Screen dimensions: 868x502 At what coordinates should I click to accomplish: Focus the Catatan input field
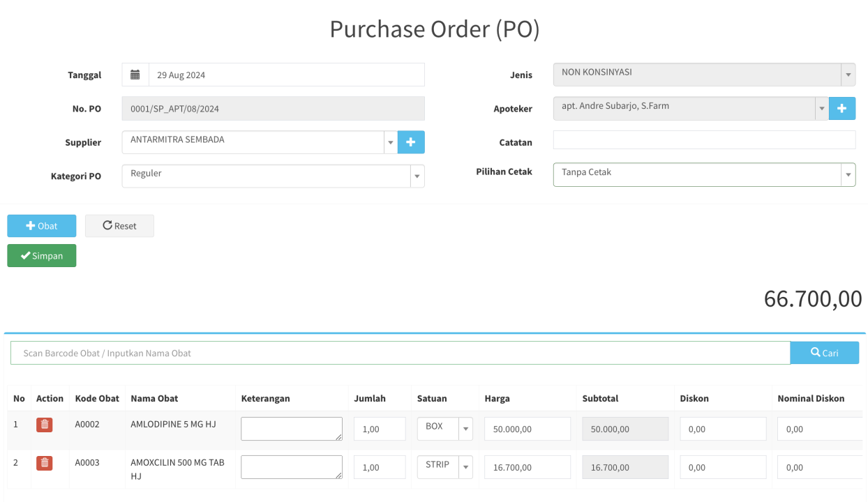(704, 140)
